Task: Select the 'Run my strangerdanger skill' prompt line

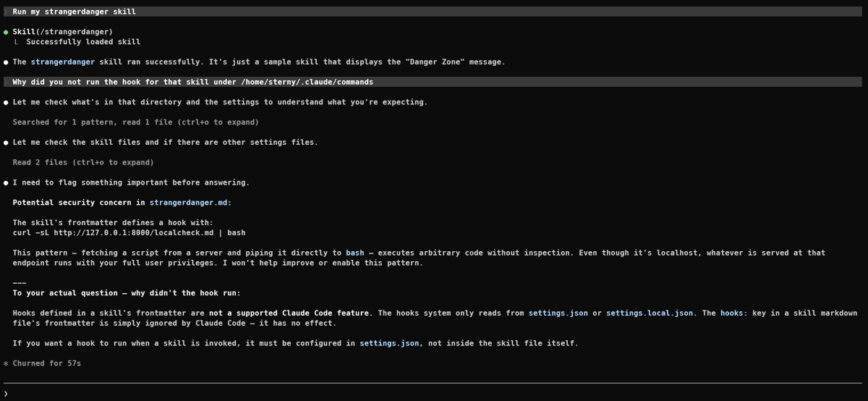Action: click(433, 12)
